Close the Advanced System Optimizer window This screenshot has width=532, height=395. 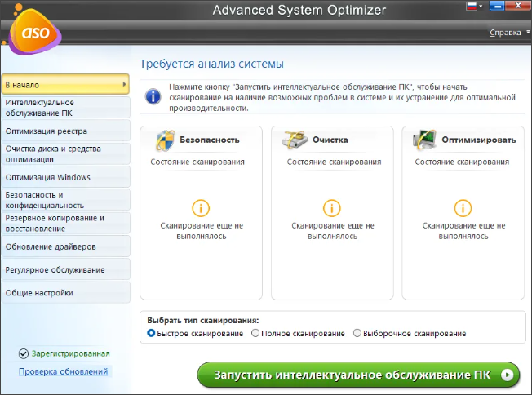(518, 6)
